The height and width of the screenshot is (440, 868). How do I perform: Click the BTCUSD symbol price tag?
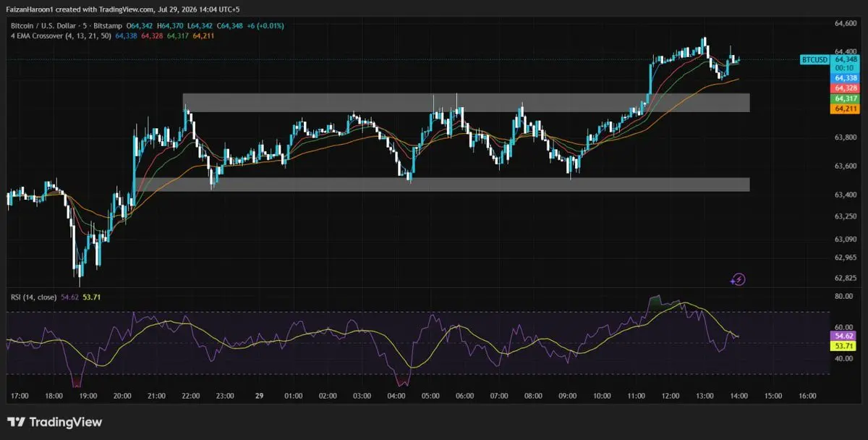814,59
